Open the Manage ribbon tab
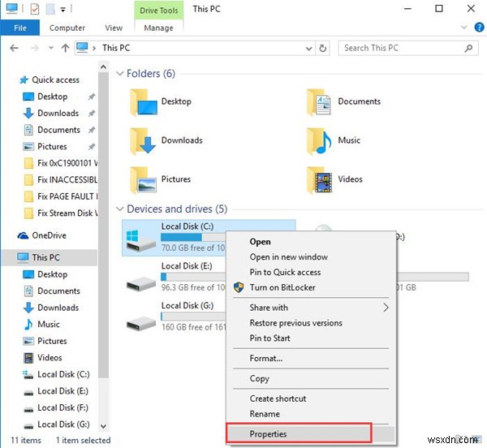Screen dimensions: 487x448 [159, 28]
